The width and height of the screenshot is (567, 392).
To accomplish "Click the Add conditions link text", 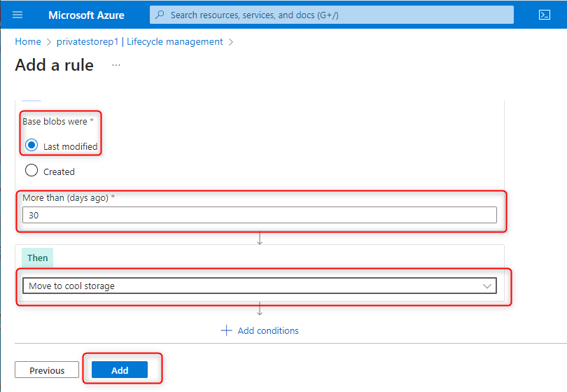I will click(x=268, y=330).
